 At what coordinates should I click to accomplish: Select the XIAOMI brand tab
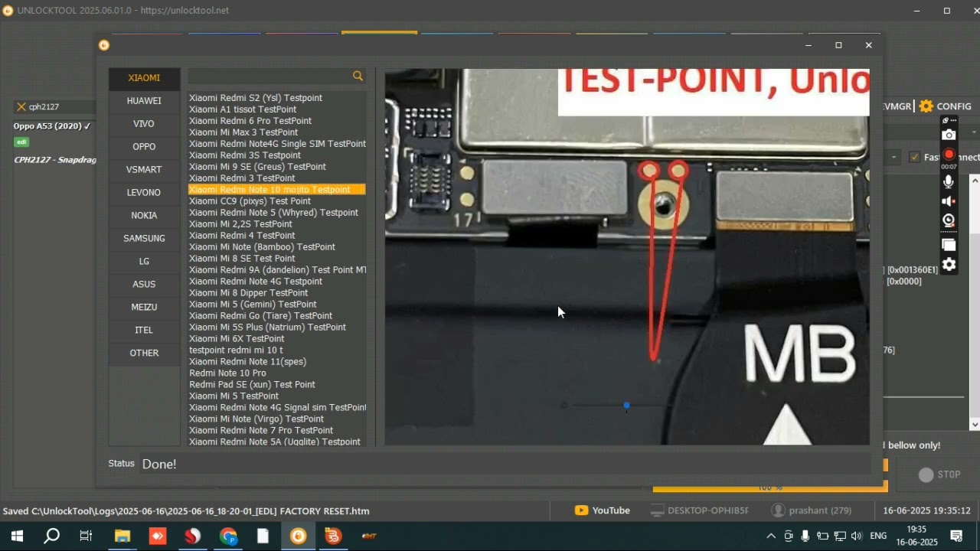click(144, 78)
